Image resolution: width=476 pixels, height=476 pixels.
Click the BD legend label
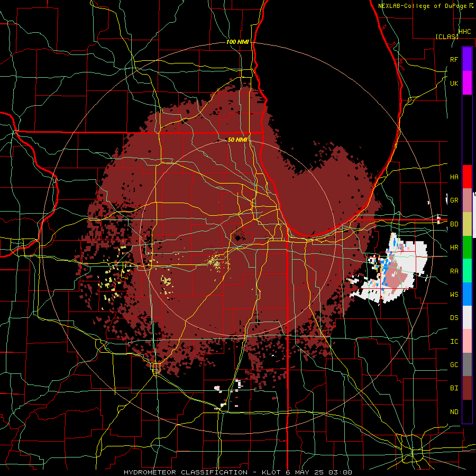(454, 224)
